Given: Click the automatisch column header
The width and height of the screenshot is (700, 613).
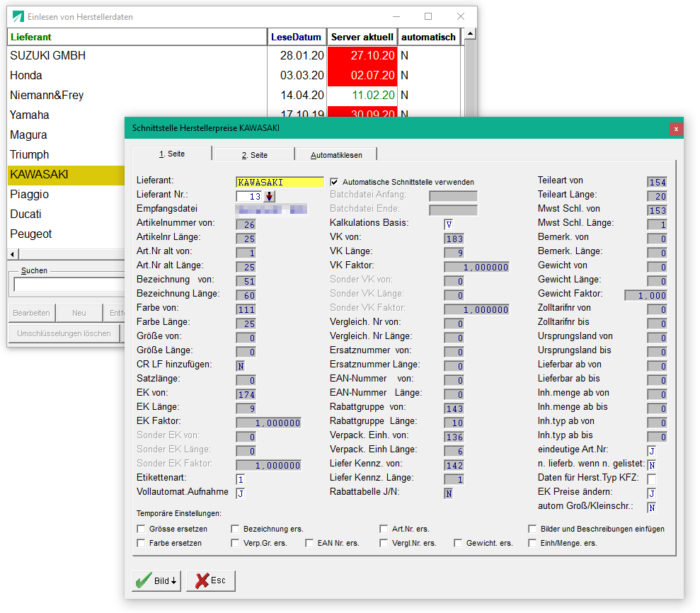Looking at the screenshot, I should tap(429, 37).
